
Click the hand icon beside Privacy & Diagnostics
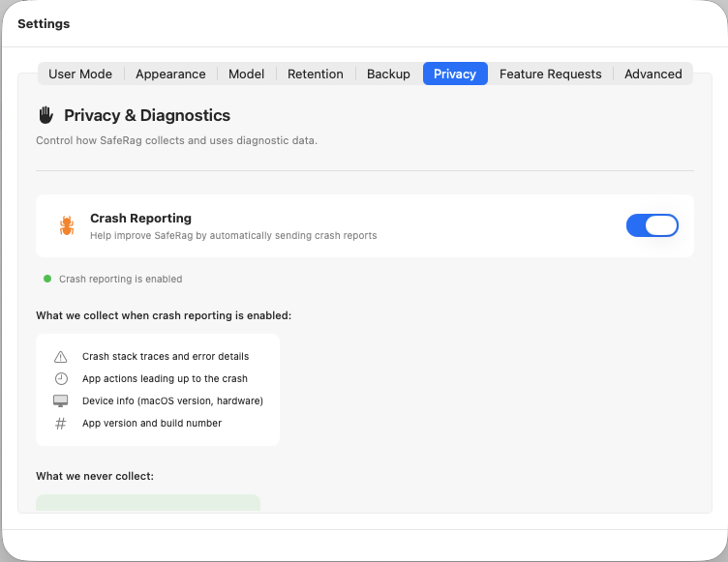(x=45, y=115)
